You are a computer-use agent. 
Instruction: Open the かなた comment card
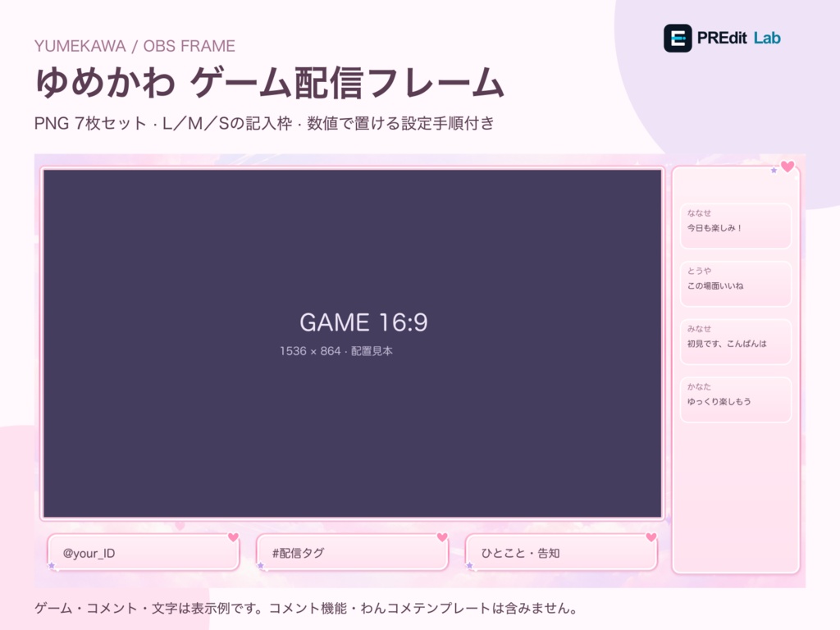[736, 399]
